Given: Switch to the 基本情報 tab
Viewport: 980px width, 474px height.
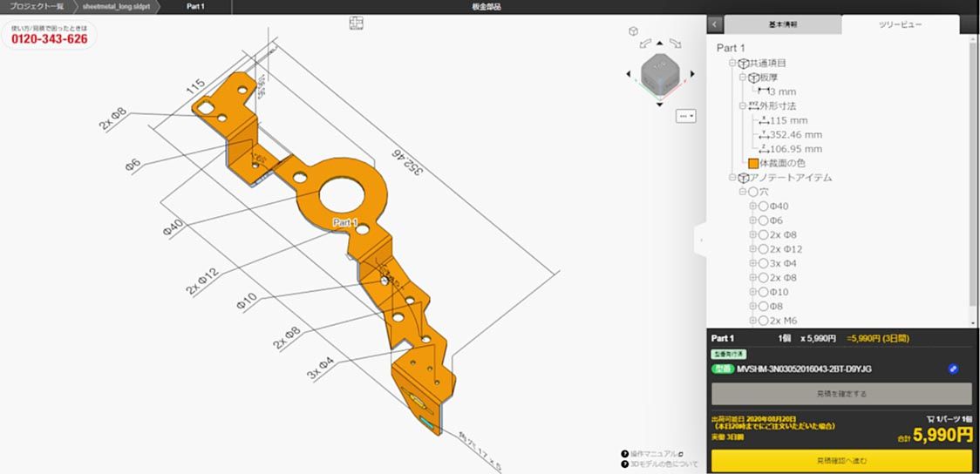Looking at the screenshot, I should tap(782, 25).
